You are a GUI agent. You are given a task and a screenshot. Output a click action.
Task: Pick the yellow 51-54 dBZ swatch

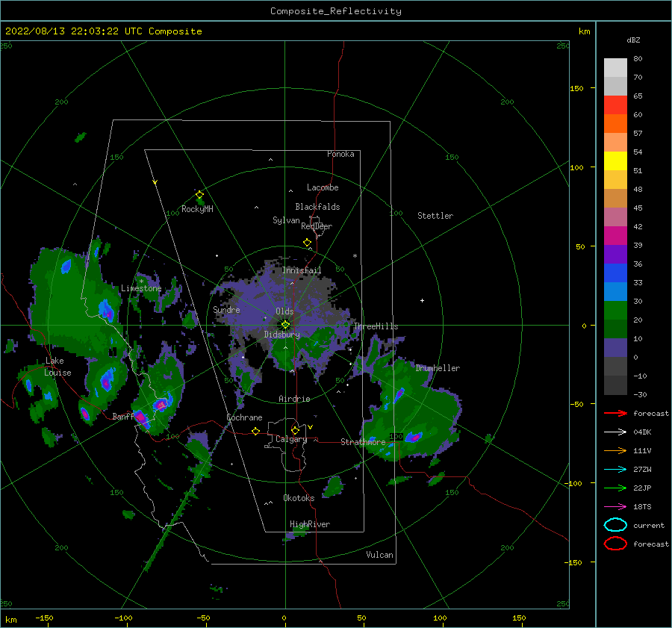pos(615,161)
